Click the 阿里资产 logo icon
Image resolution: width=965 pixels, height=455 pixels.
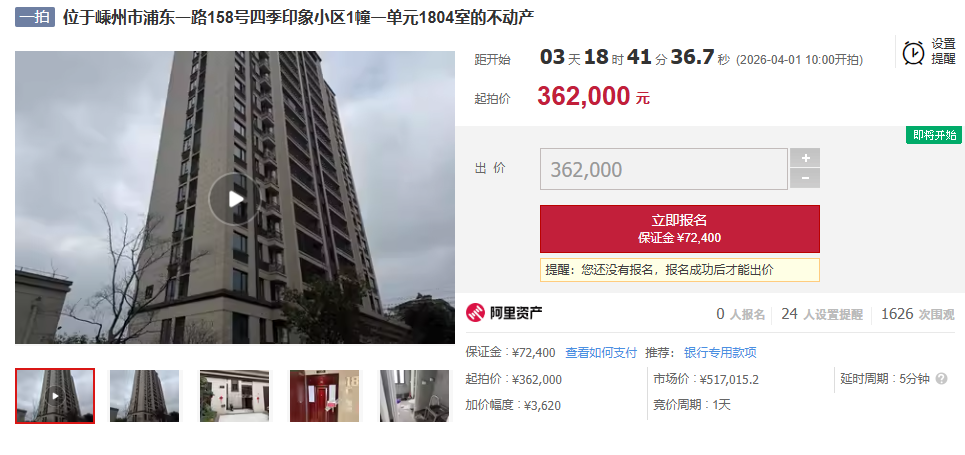pos(476,313)
